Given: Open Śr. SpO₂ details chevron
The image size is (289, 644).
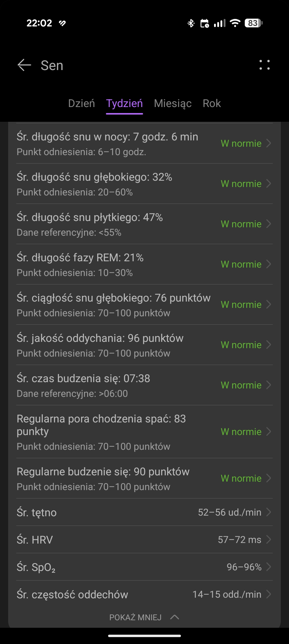Looking at the screenshot, I should tap(269, 567).
